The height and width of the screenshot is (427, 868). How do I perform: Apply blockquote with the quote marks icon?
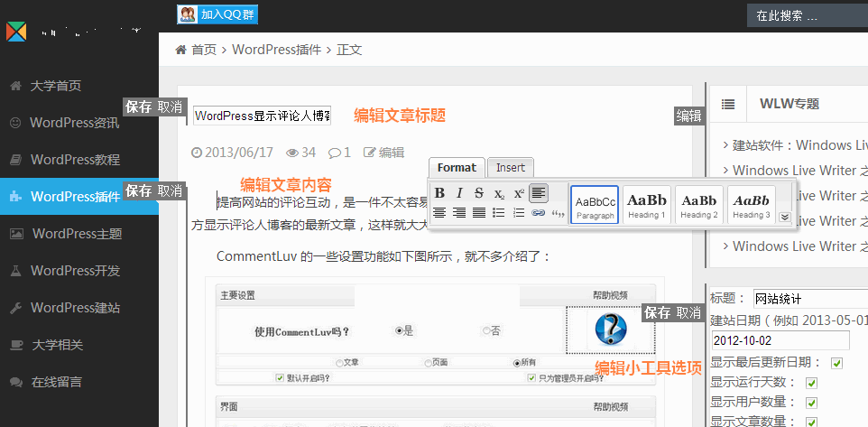coord(558,213)
